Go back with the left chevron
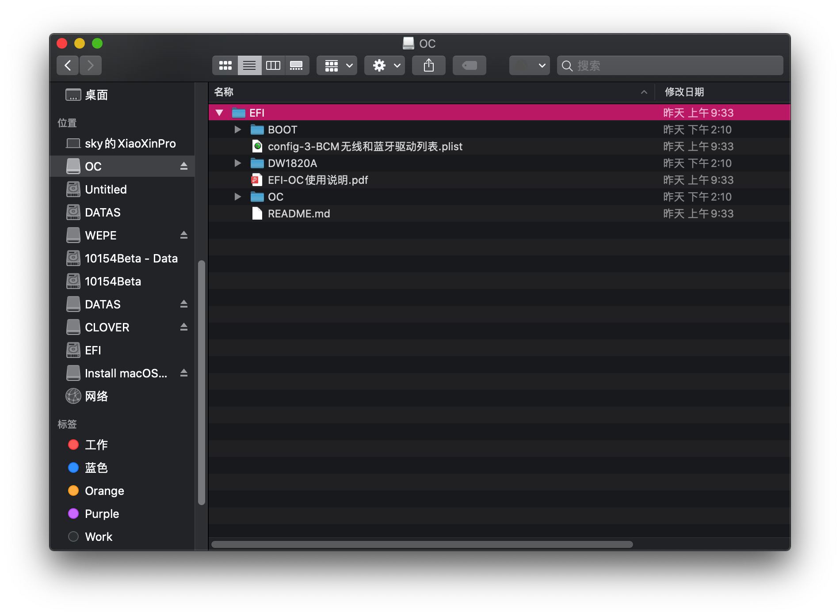Viewport: 840px width, 616px height. coord(68,65)
